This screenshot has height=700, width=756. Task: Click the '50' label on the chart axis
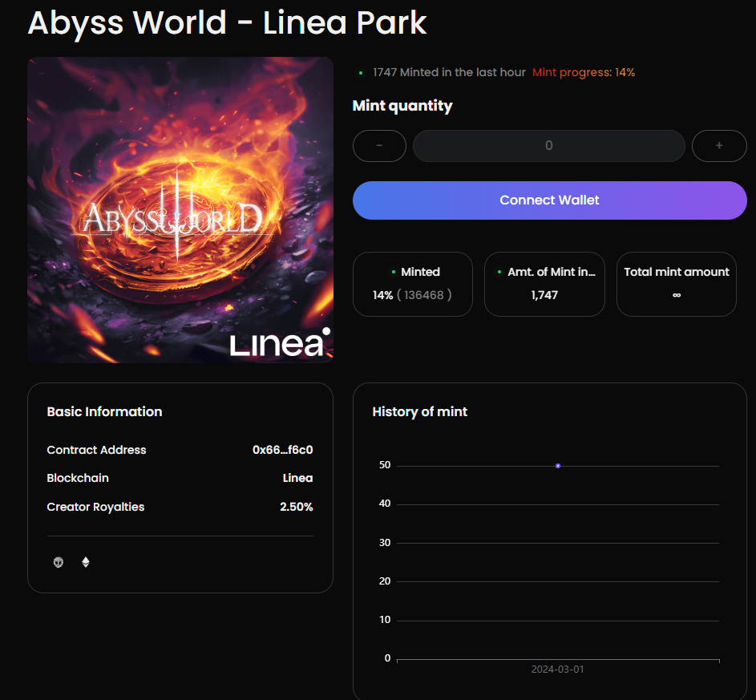(x=385, y=465)
